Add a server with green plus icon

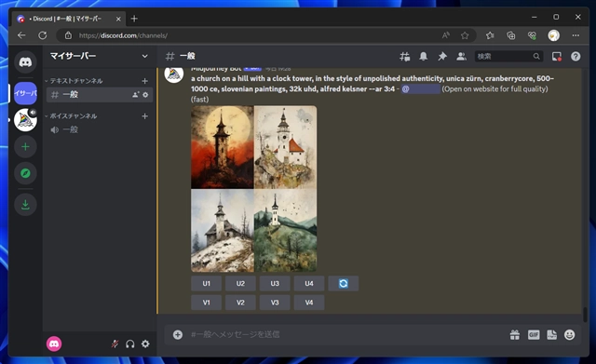[x=25, y=147]
